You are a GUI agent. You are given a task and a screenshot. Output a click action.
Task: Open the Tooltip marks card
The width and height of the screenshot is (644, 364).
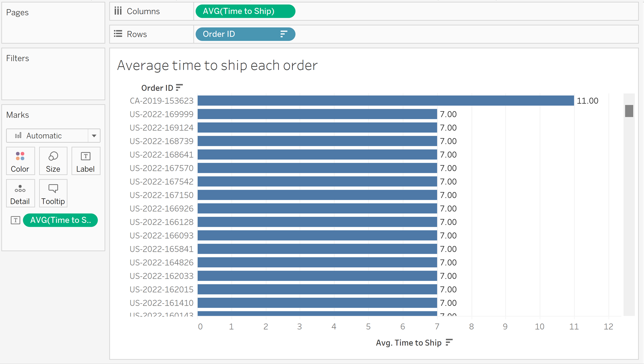53,193
